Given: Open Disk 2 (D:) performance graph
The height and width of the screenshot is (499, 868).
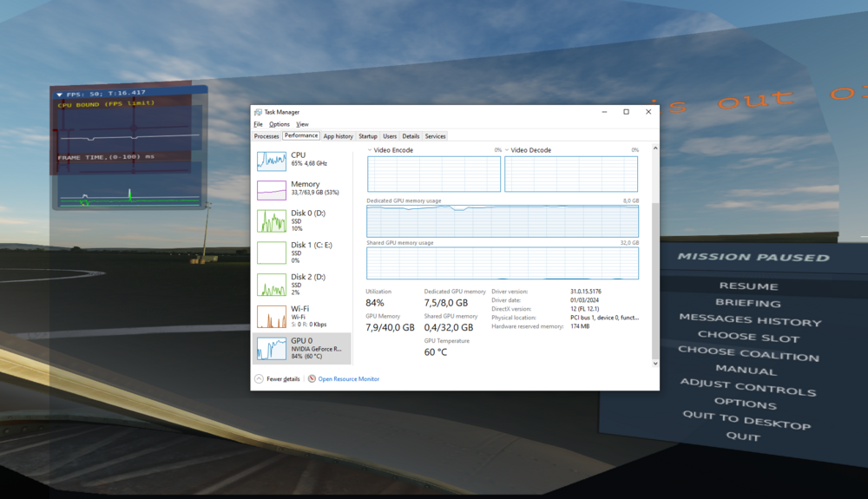Looking at the screenshot, I should (271, 285).
